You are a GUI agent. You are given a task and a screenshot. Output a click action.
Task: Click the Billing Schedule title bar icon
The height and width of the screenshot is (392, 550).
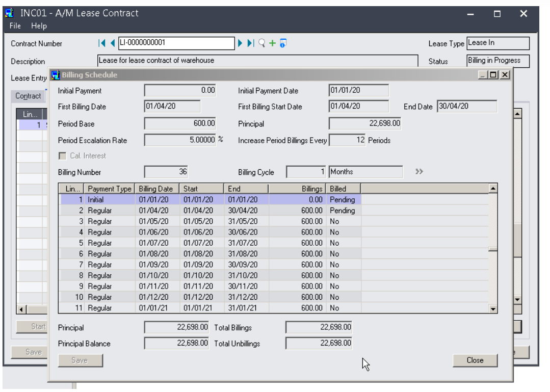55,75
